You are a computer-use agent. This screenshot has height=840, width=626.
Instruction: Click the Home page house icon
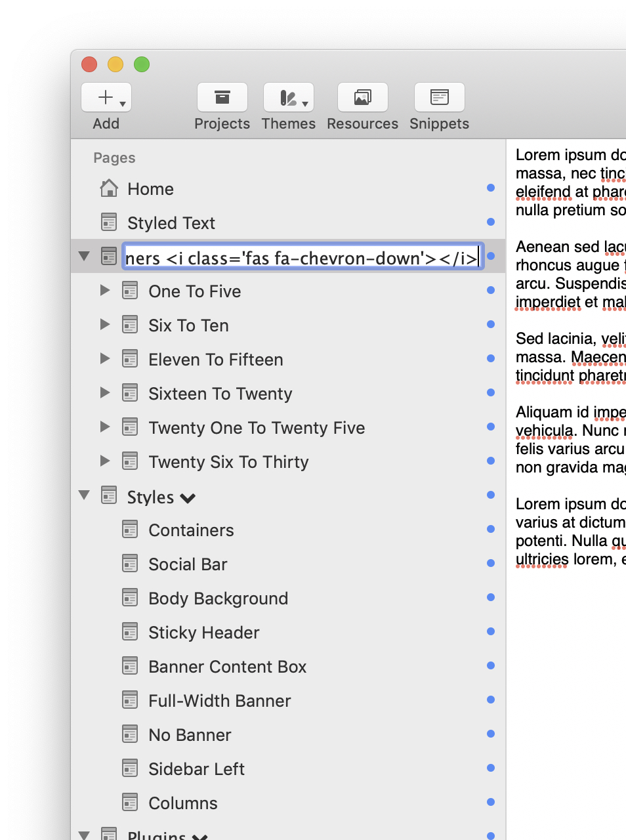(109, 188)
